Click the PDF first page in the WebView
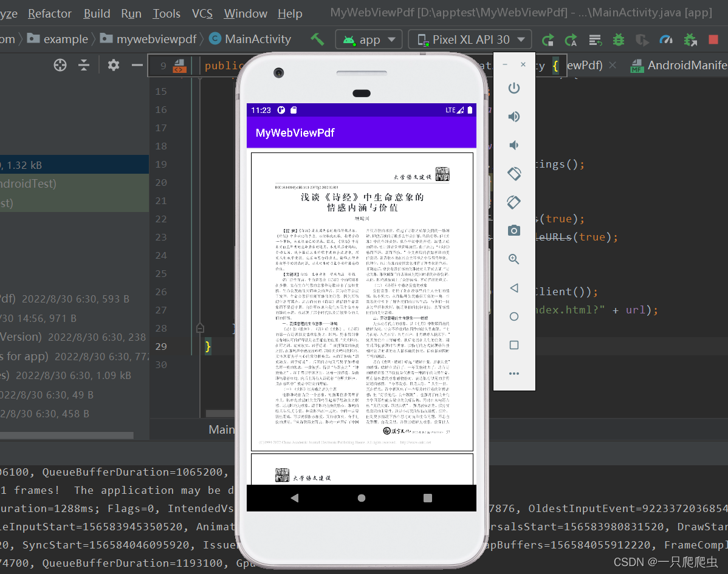 point(362,302)
